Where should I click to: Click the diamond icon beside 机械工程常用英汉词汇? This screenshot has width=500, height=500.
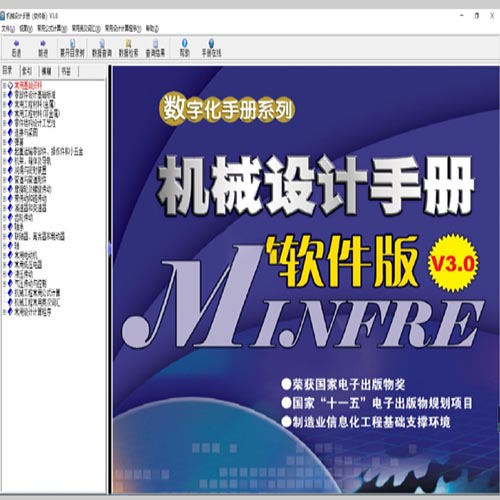point(10,303)
